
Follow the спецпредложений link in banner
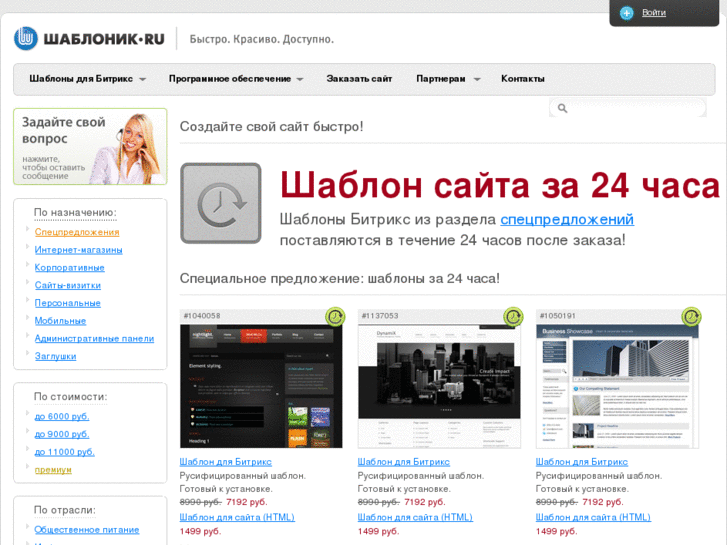(567, 219)
